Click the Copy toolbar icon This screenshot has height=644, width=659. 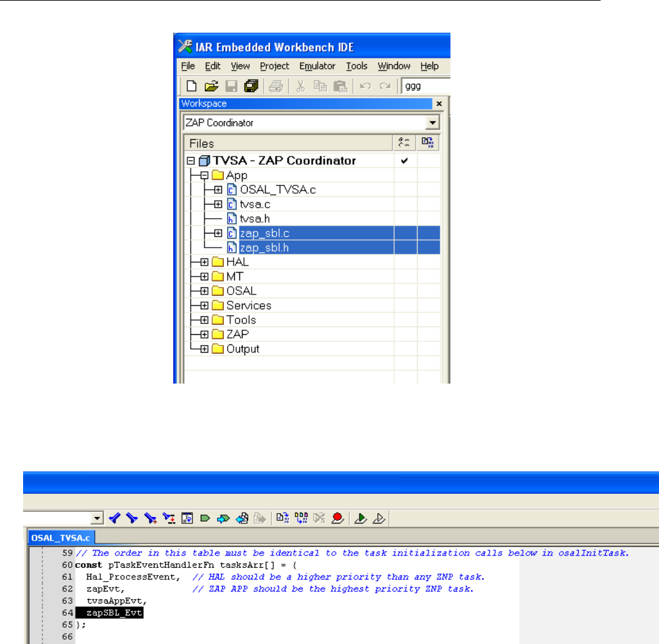pyautogui.click(x=320, y=86)
